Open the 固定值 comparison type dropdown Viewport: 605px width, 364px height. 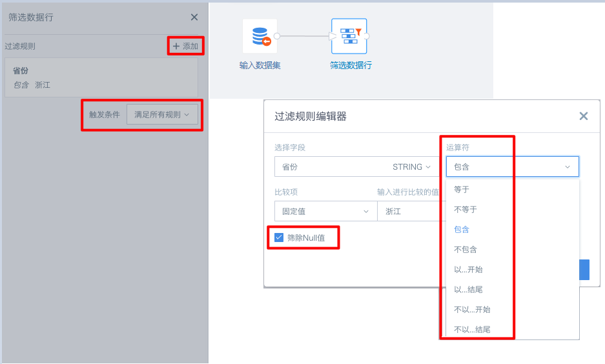324,211
